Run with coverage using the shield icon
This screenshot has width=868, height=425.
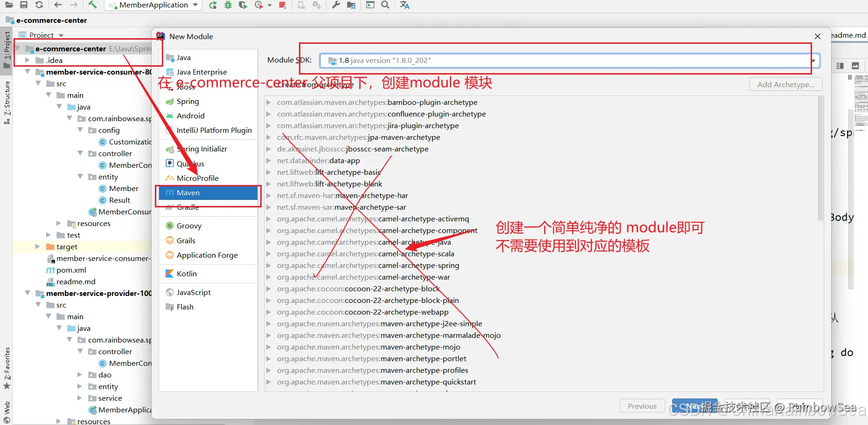point(243,5)
